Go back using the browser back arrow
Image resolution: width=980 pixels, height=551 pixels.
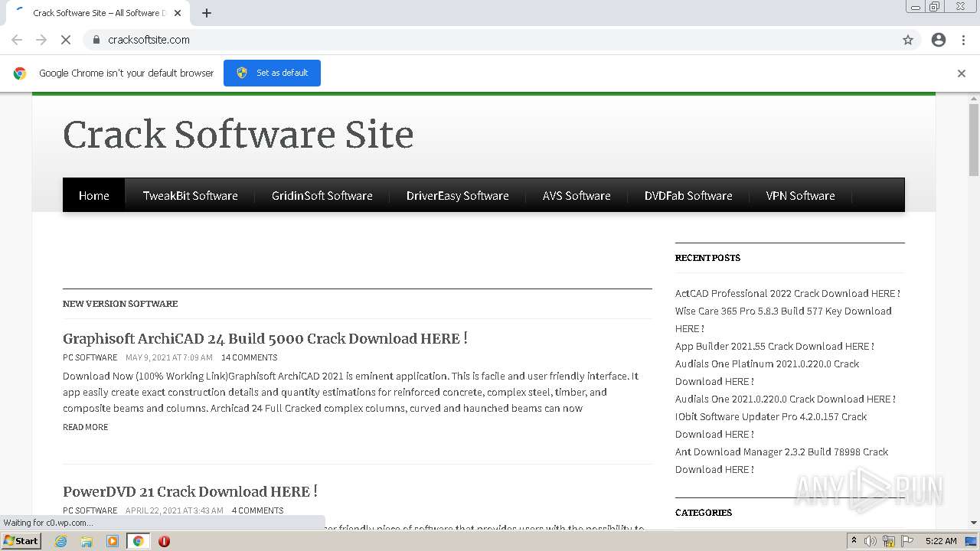[x=17, y=40]
